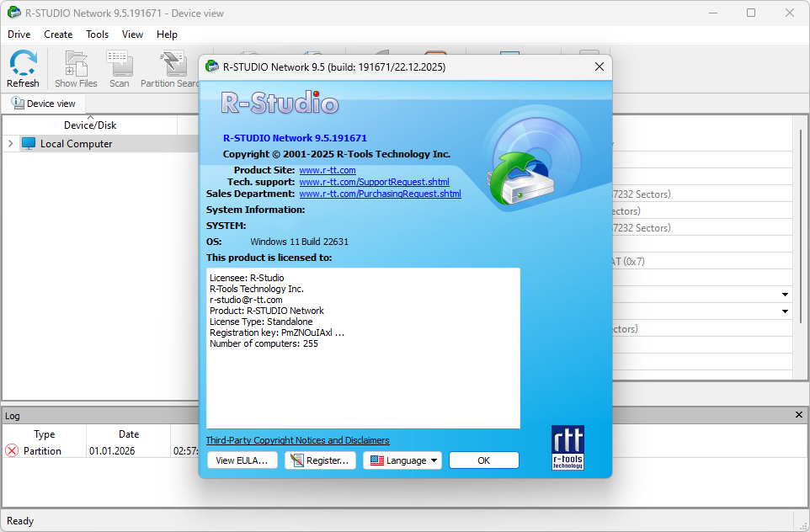Click the Date column header in Log

click(129, 434)
